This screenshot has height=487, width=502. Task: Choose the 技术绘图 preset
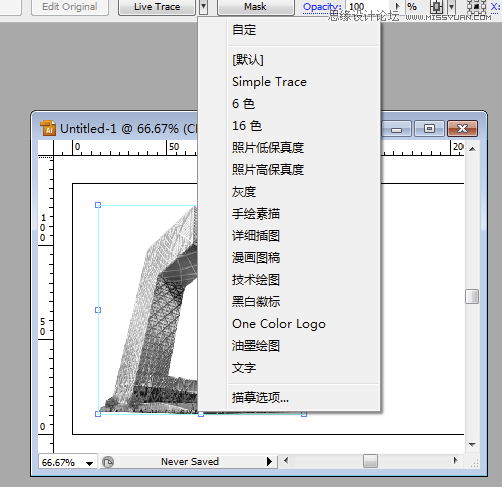point(289,280)
